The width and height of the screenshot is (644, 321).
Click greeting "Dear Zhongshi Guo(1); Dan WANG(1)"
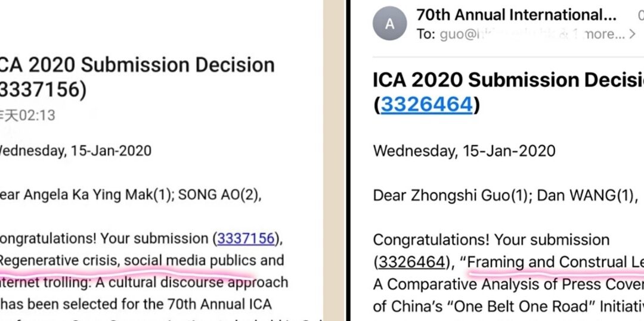pos(505,195)
